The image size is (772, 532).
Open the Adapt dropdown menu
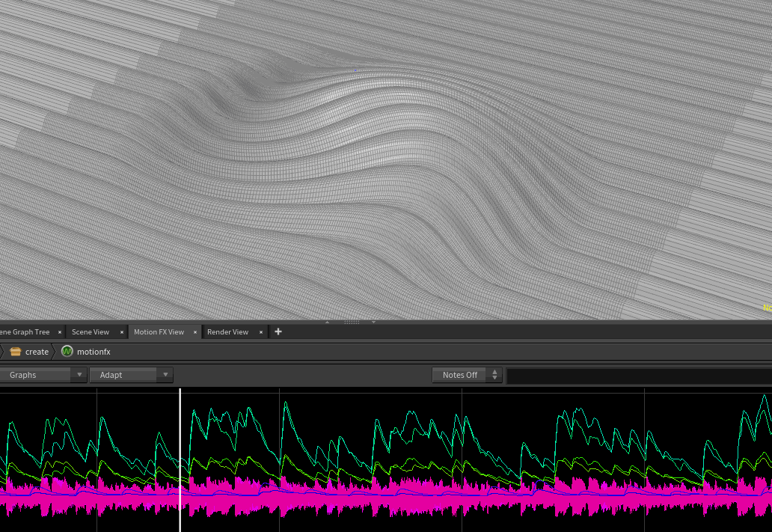click(132, 375)
